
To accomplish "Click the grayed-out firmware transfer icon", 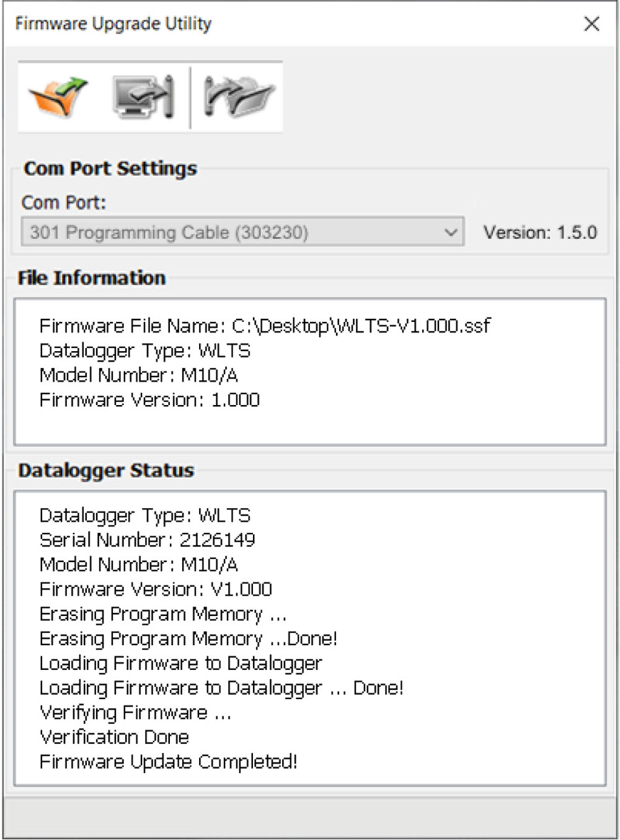I will [239, 96].
